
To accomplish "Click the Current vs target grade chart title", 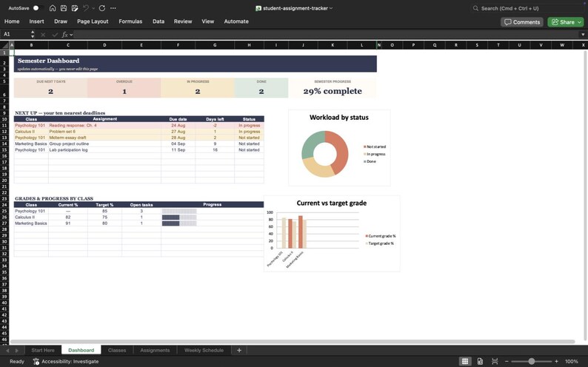I will click(x=332, y=203).
